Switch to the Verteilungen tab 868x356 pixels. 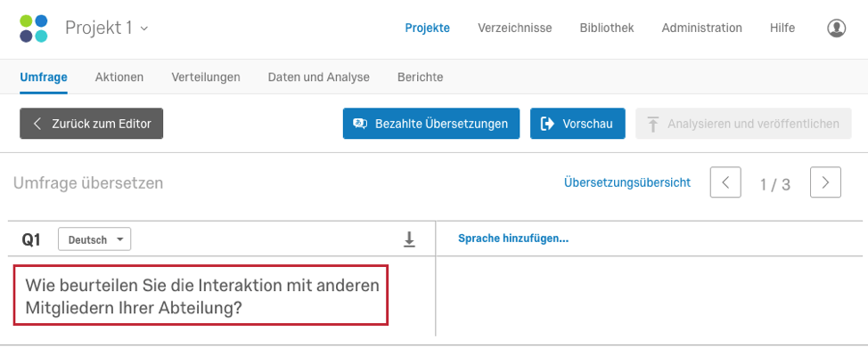[206, 77]
